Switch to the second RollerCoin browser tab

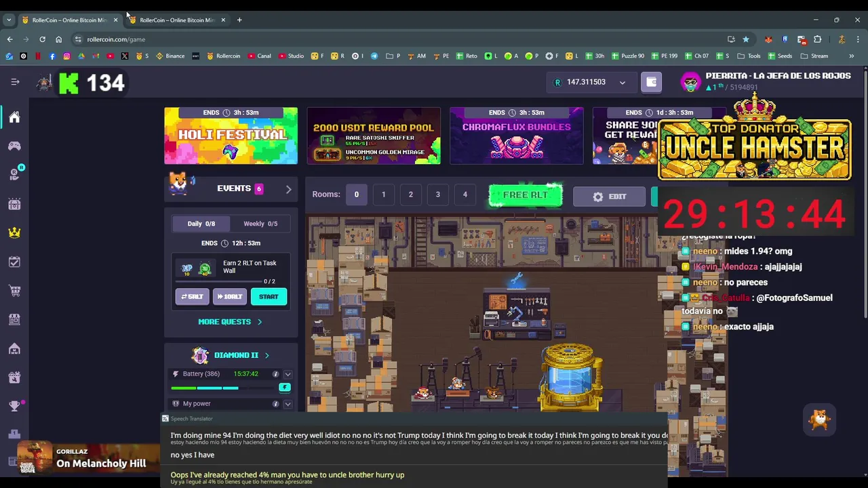coord(176,20)
